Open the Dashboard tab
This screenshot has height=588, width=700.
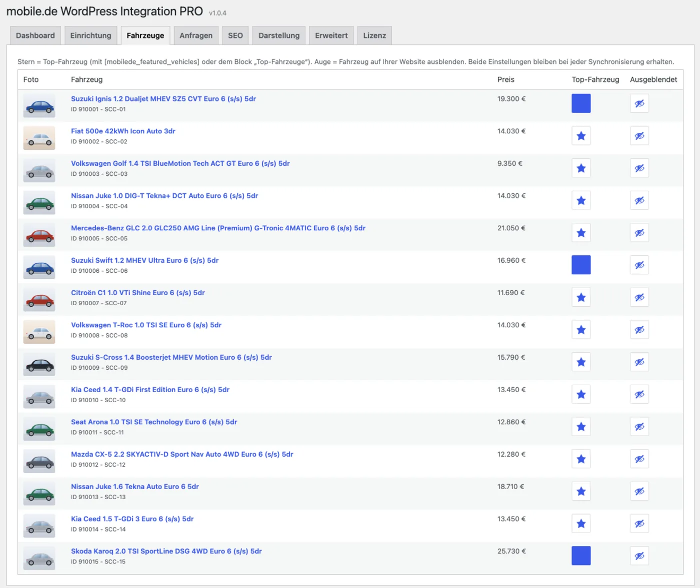[35, 35]
